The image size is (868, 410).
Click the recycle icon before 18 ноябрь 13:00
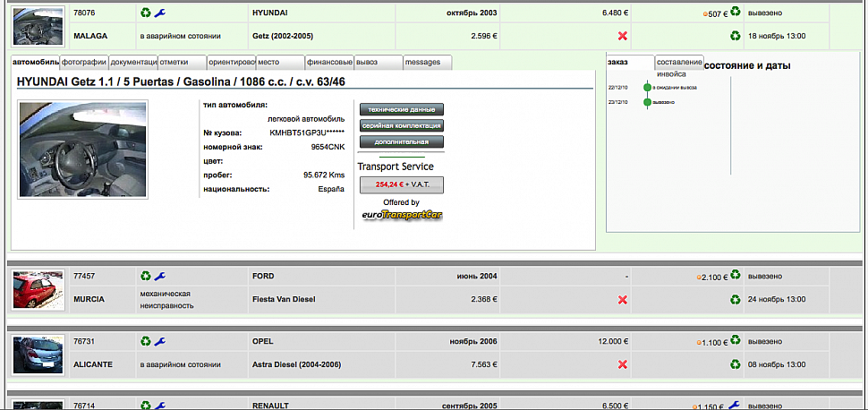click(736, 36)
